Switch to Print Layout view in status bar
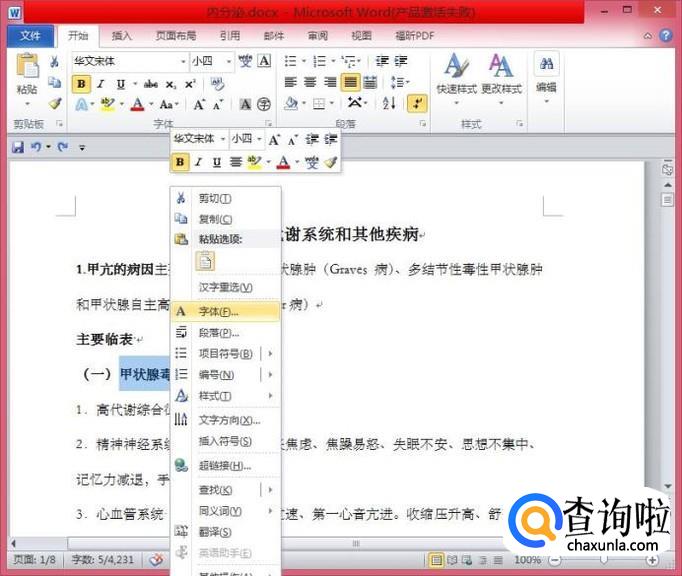682x576 pixels. pyautogui.click(x=436, y=560)
